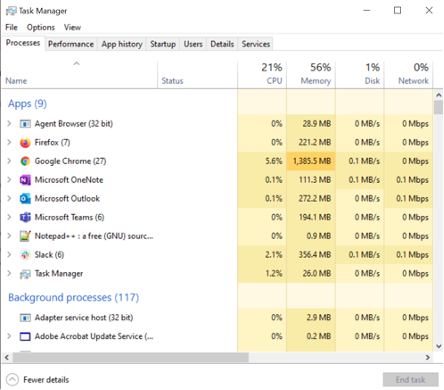The image size is (444, 390).
Task: Click the horizontal scrollbar right arrow
Action: (428, 358)
